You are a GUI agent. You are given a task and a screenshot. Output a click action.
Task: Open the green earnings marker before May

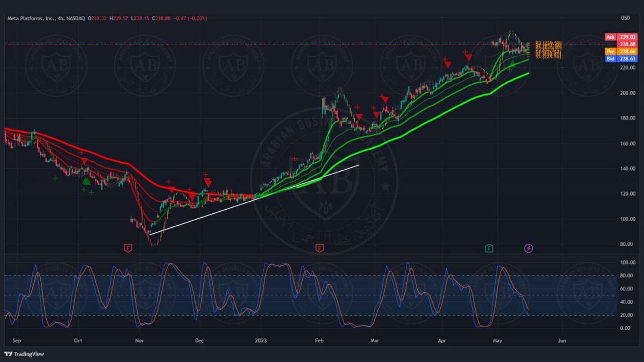point(489,248)
